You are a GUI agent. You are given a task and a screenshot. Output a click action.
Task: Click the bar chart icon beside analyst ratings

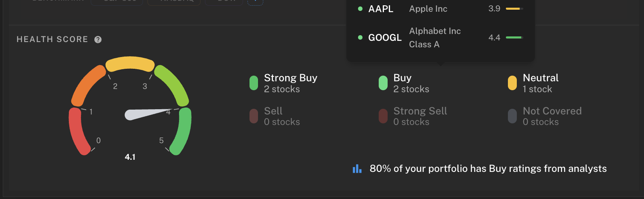pos(357,169)
